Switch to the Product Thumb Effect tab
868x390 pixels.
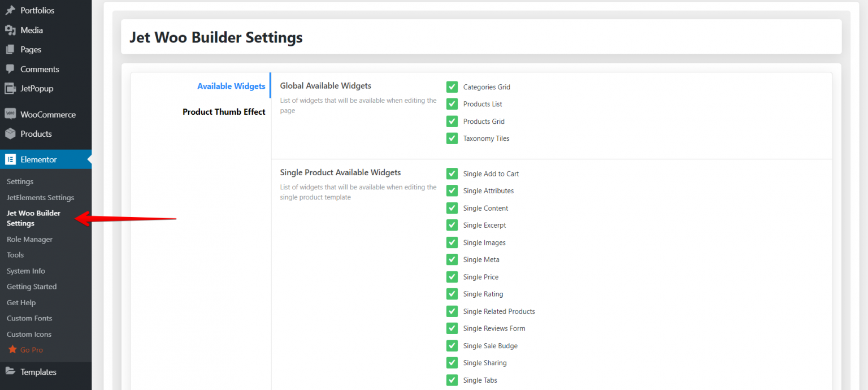pyautogui.click(x=224, y=111)
